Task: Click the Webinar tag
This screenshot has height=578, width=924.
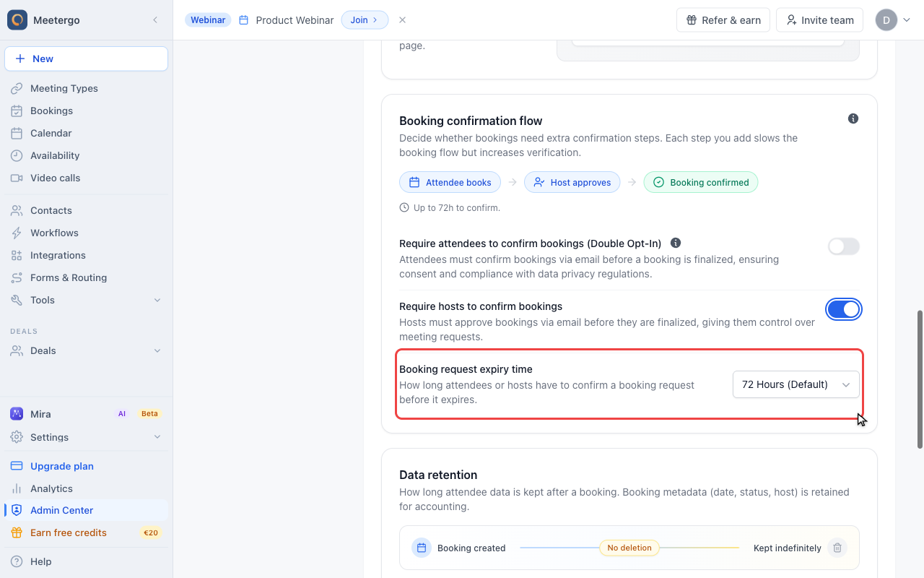Action: (208, 20)
